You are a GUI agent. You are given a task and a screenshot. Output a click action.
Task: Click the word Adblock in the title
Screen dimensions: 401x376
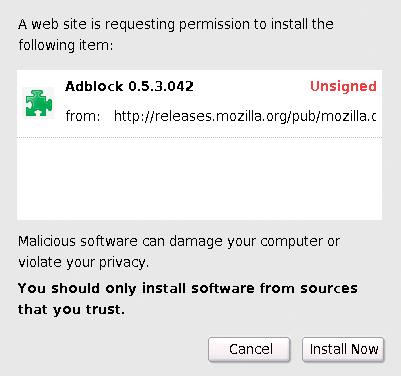94,86
